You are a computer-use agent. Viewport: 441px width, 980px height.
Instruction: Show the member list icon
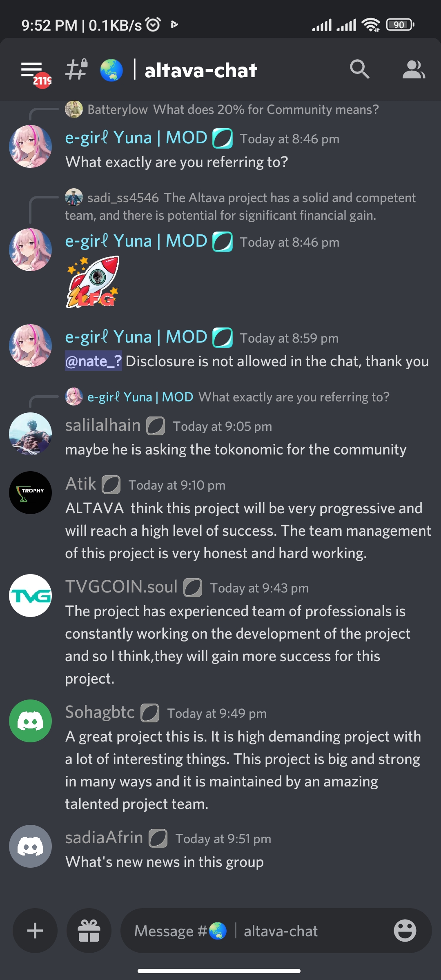pyautogui.click(x=414, y=69)
